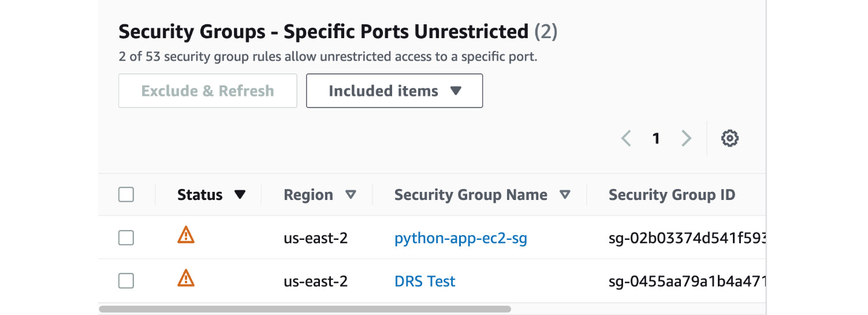Sort by Security Group Name arrow

pos(565,195)
